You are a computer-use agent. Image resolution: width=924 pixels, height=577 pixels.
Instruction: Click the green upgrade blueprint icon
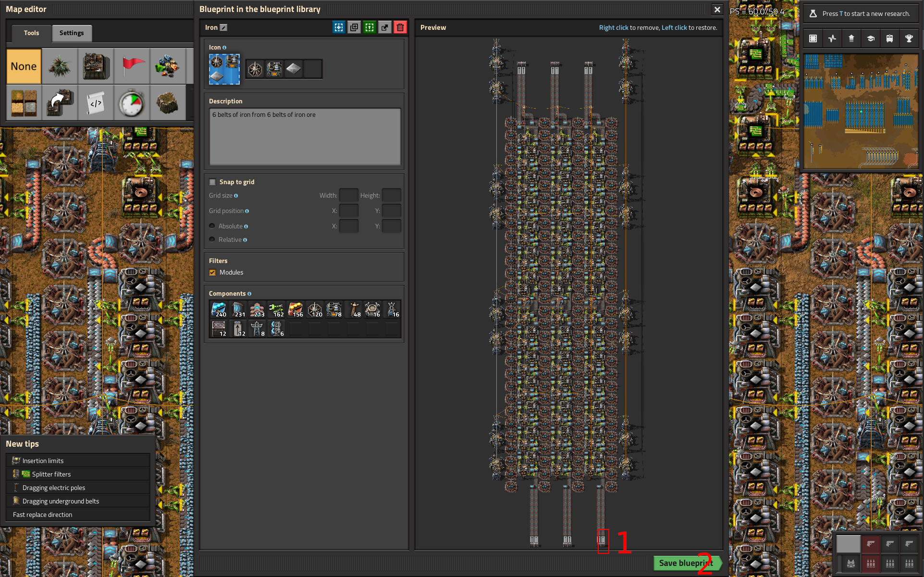[x=370, y=27]
